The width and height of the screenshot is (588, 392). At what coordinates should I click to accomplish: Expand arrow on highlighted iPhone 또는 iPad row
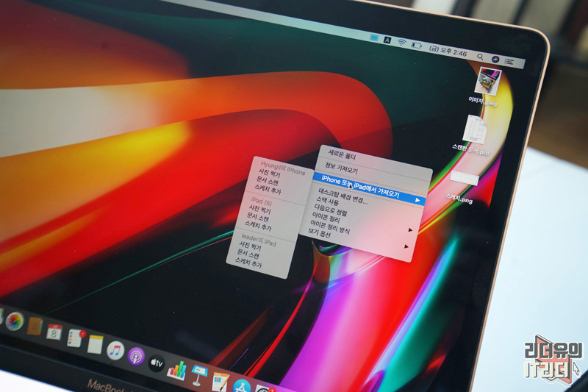[x=417, y=200]
